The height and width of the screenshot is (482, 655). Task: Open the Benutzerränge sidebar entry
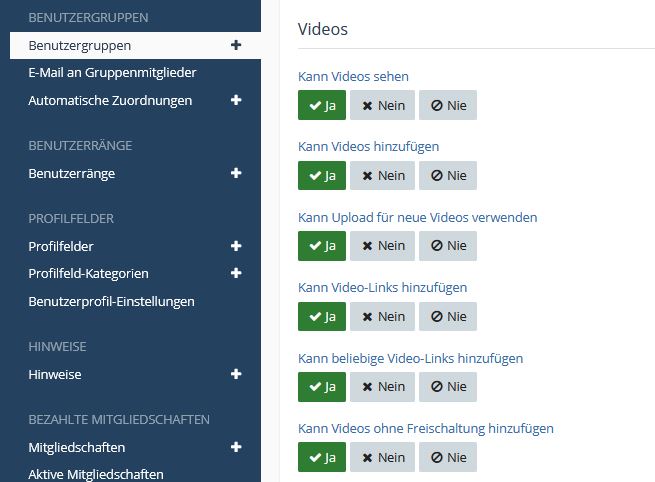coord(71,173)
